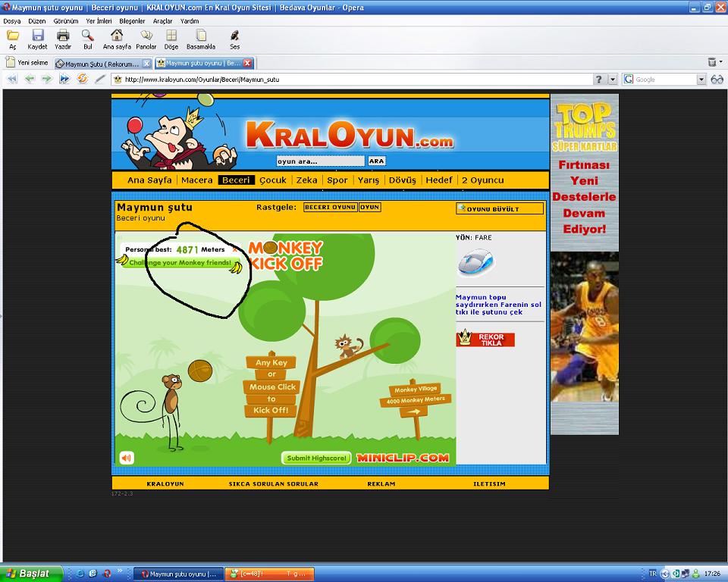
Task: Click the Yazdır (print) toolbar icon
Action: (64, 35)
